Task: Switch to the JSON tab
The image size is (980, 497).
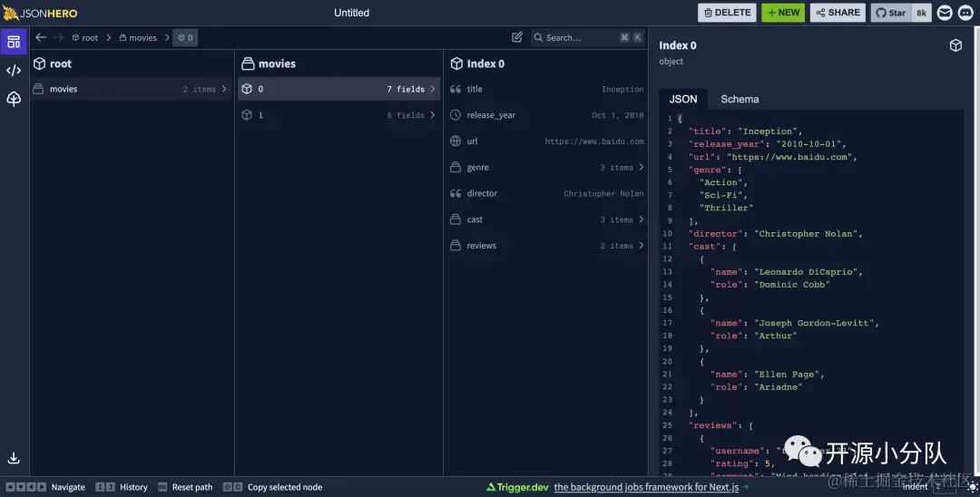Action: pos(683,99)
